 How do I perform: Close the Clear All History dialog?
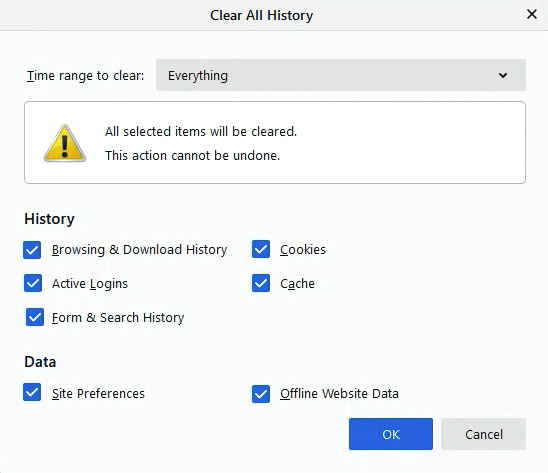click(x=532, y=14)
